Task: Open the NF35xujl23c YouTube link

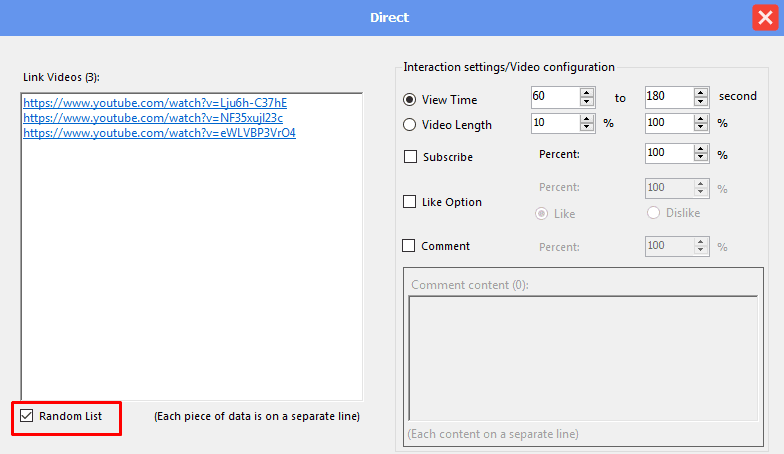Action: click(x=153, y=118)
